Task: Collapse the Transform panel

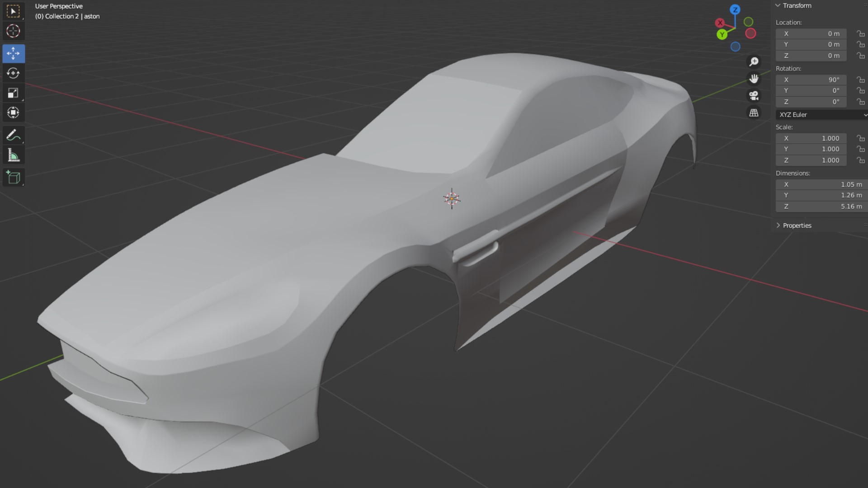Action: (778, 5)
